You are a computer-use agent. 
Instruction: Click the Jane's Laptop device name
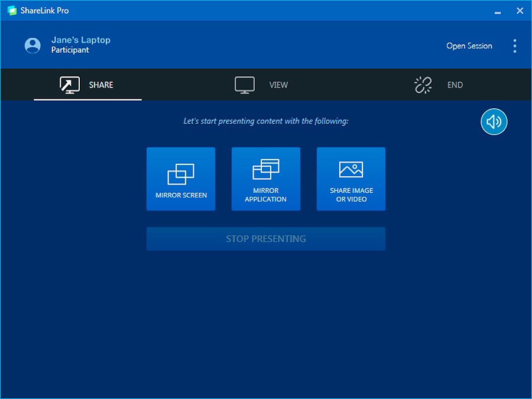pos(81,40)
